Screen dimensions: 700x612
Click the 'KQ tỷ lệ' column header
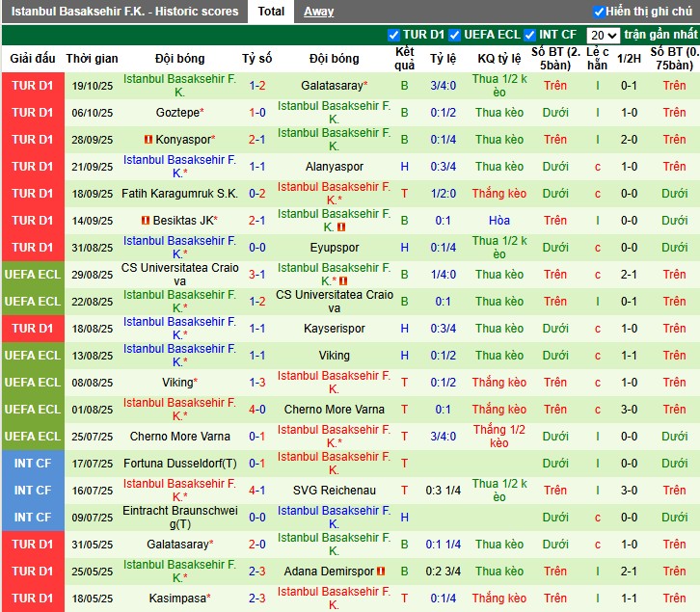(499, 59)
